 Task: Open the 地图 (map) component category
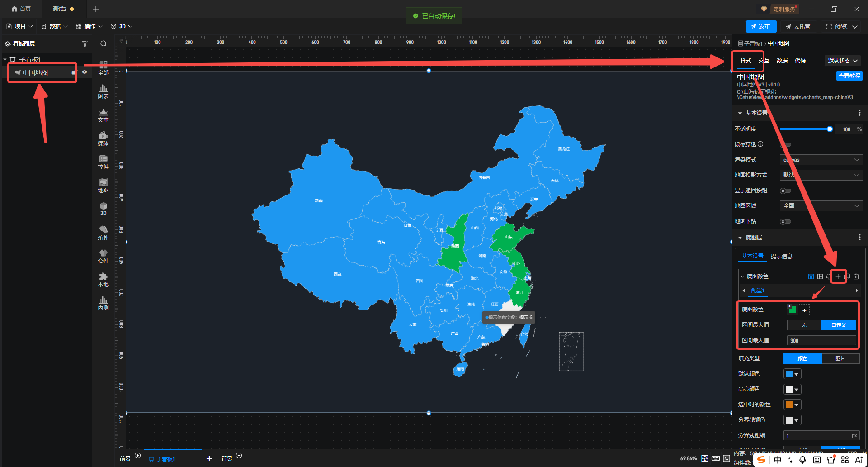(103, 186)
